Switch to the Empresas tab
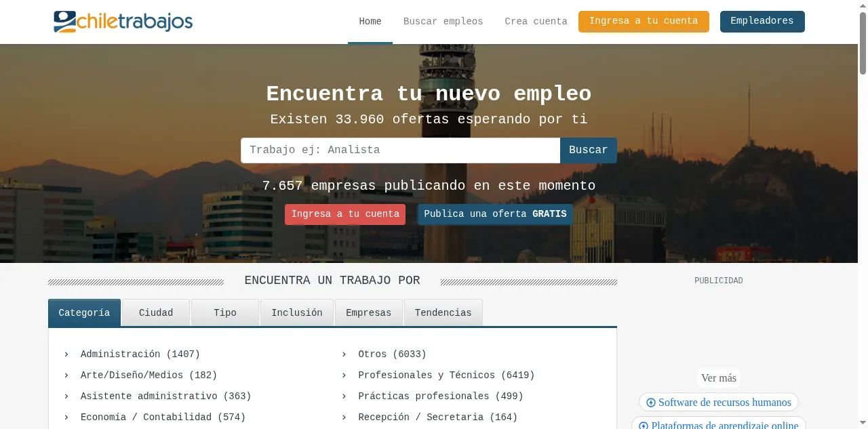Screen dimensions: 868x429 tap(369, 313)
